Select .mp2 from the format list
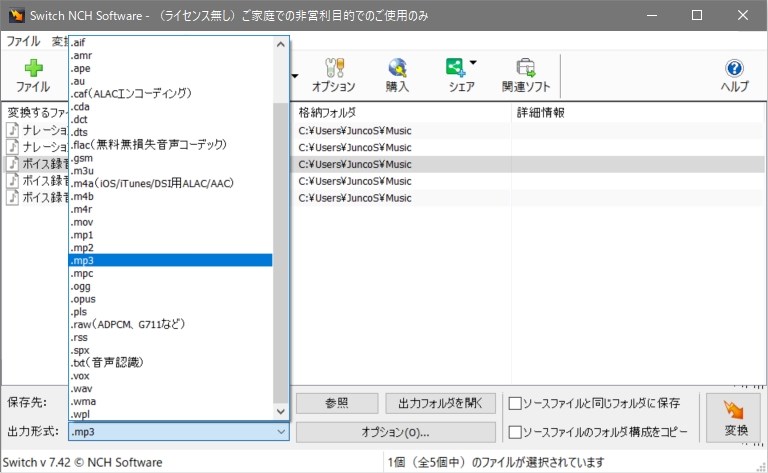Viewport: 768px width, 473px height. pos(171,247)
